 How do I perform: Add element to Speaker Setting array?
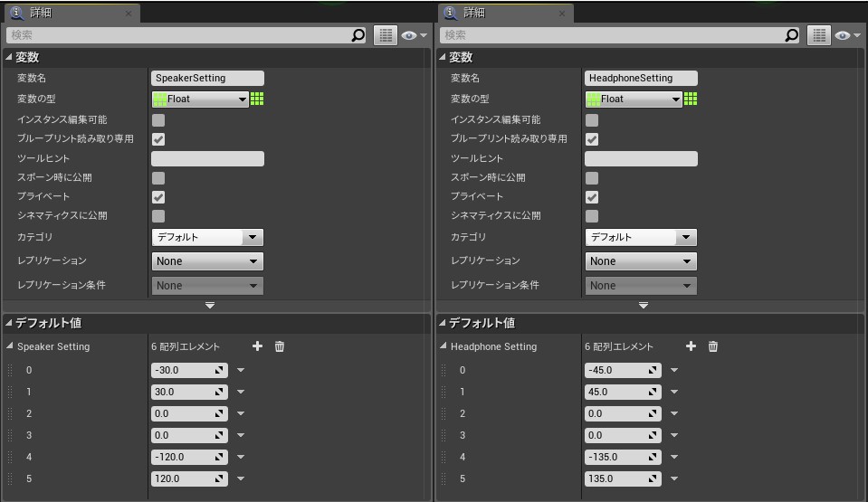257,346
